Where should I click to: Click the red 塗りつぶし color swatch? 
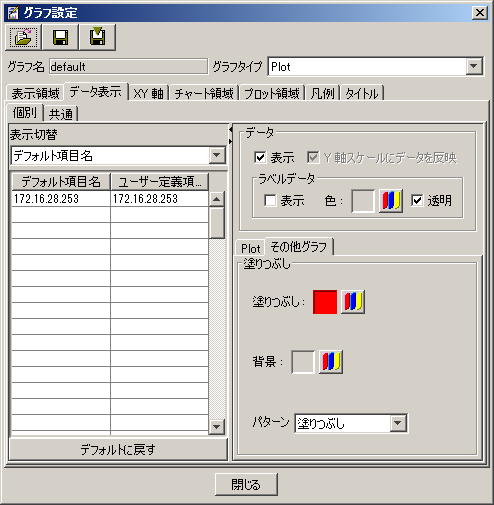pos(325,302)
